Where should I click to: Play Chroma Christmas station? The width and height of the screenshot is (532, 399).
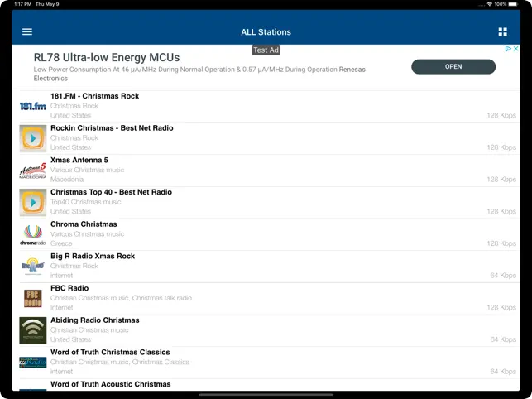[266, 234]
